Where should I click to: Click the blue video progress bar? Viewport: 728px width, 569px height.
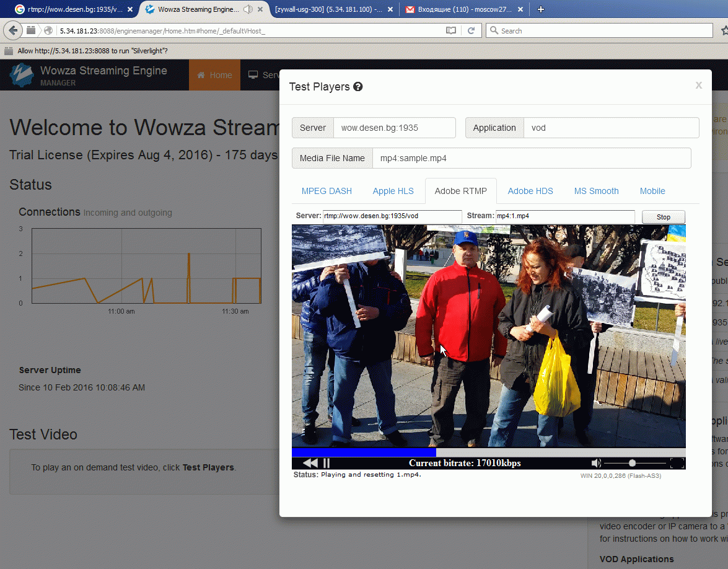[x=364, y=452]
